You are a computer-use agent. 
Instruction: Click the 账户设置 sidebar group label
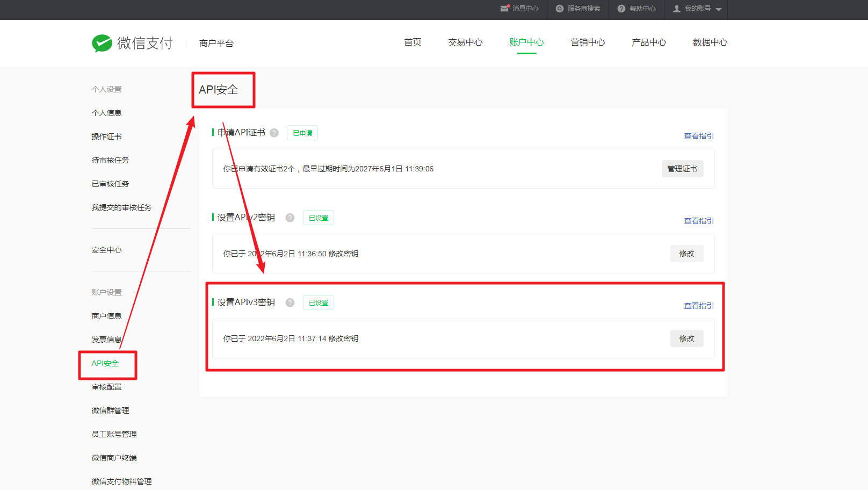point(106,292)
